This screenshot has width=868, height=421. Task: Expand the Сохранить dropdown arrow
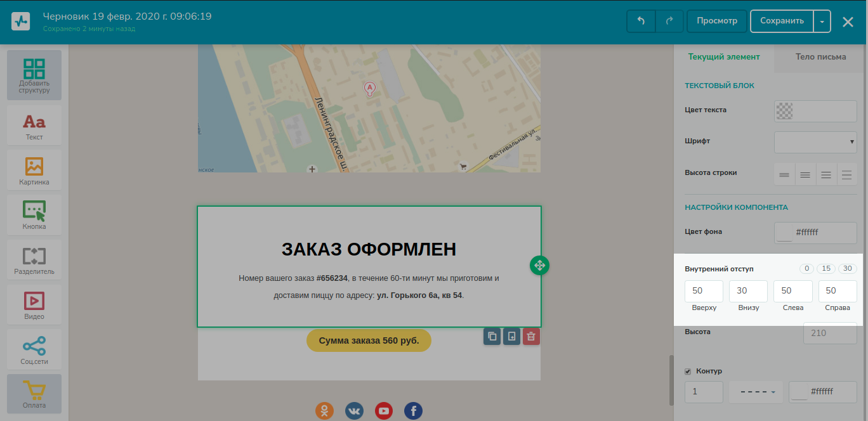coord(822,21)
